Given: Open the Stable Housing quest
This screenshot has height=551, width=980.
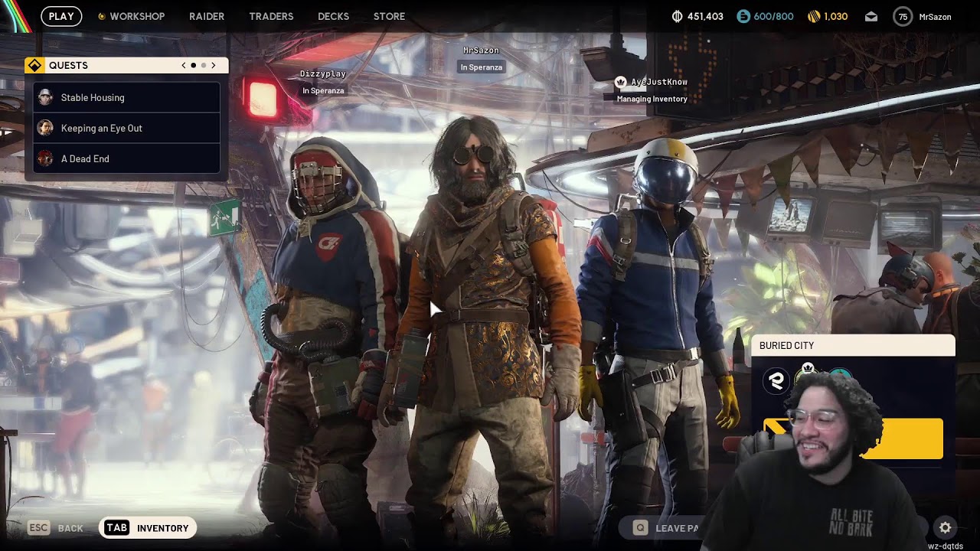Looking at the screenshot, I should [127, 97].
